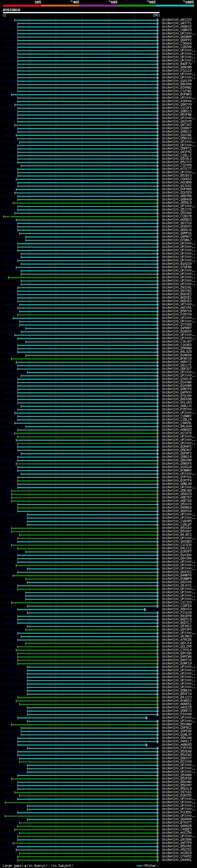Open hit UniRef100_B3VHW2

point(176,88)
